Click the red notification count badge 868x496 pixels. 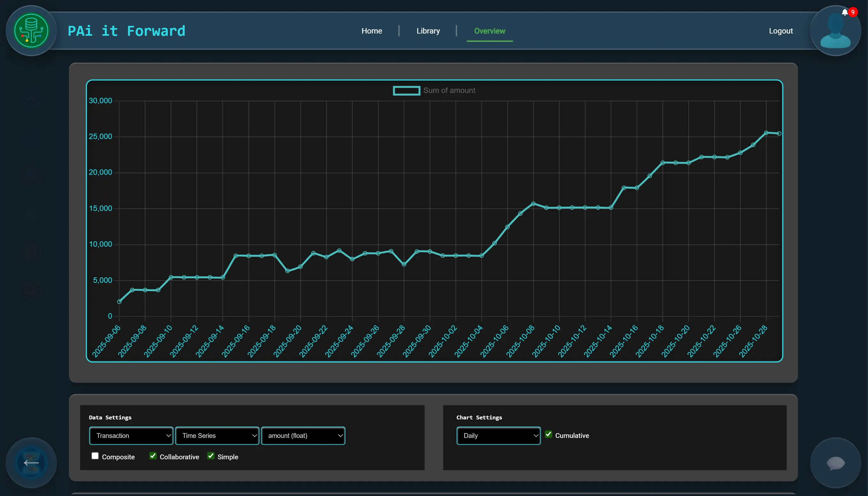(x=853, y=12)
